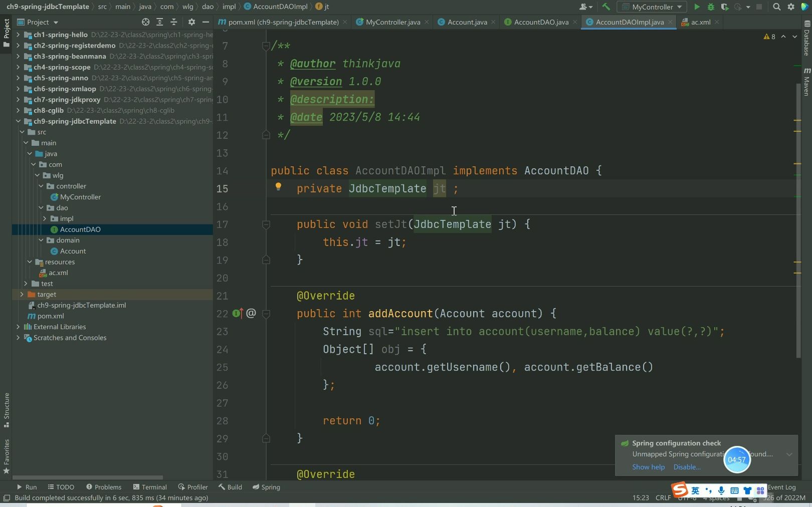The image size is (812, 507).
Task: Close the AccountDAOImpl.java tab
Action: click(670, 22)
